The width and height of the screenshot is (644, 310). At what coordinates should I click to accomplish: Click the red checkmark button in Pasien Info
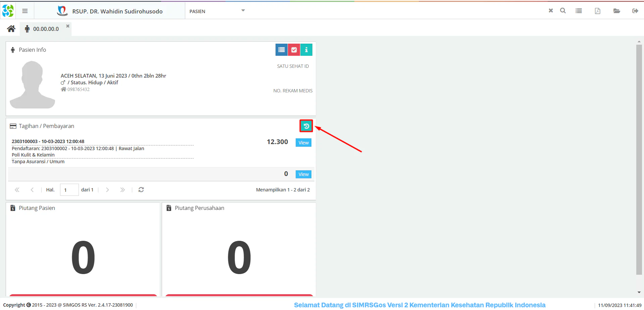(294, 50)
